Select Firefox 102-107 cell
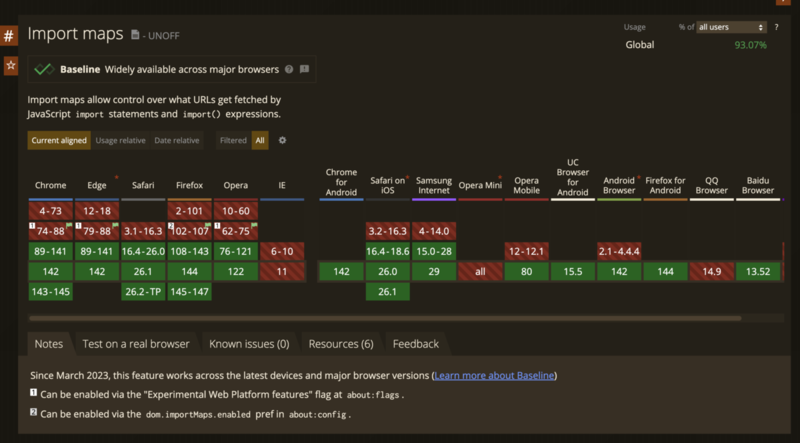The image size is (800, 443). (x=189, y=231)
